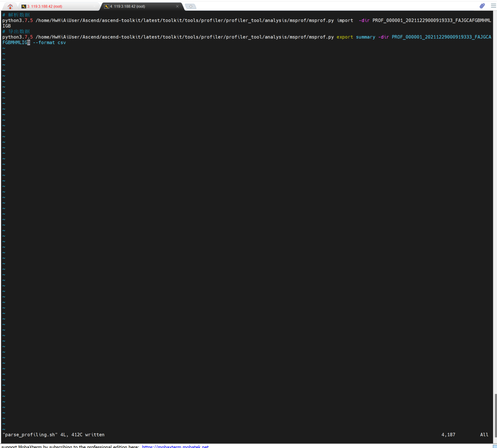This screenshot has height=448, width=497.
Task: Close tab 4. 119.3.188.42 session
Action: tap(177, 6)
